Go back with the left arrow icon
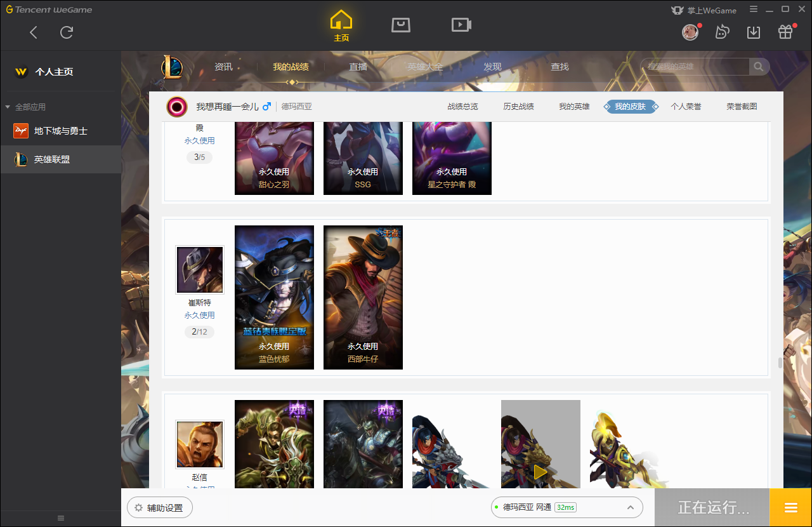Image resolution: width=812 pixels, height=527 pixels. [34, 32]
